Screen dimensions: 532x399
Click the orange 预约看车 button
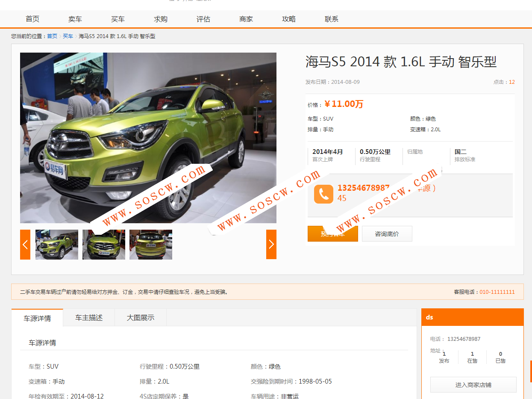click(333, 233)
